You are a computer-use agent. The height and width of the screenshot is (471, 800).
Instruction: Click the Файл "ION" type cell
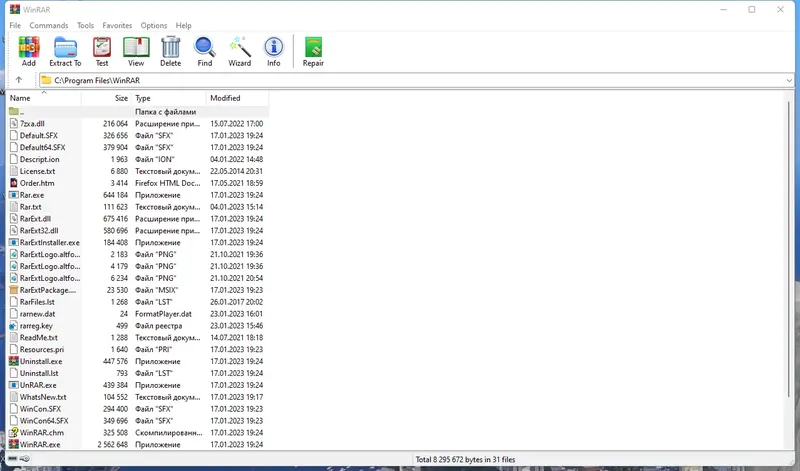pos(155,159)
